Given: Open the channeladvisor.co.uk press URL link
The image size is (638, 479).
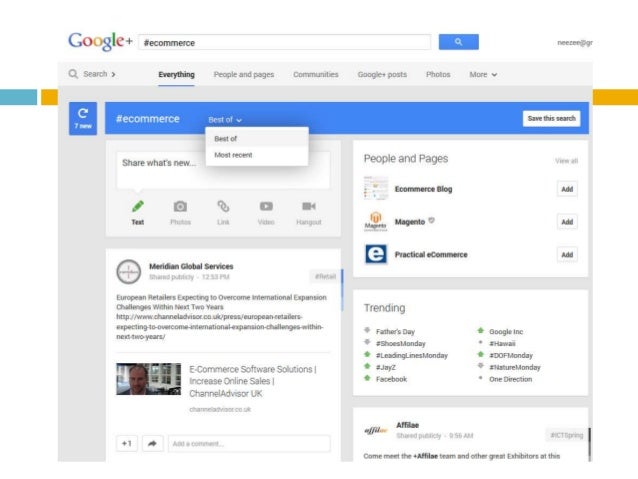Looking at the screenshot, I should click(219, 327).
